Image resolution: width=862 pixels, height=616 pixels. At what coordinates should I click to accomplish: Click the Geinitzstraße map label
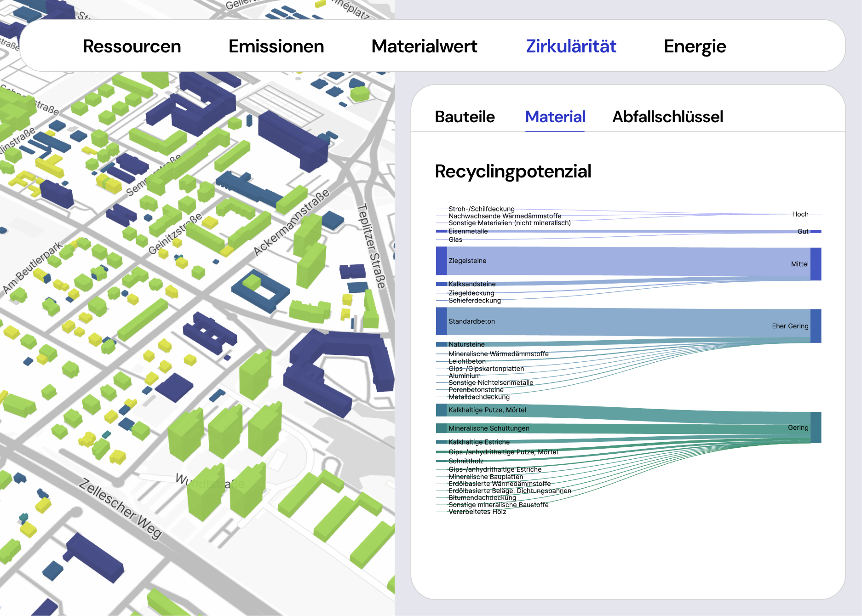tap(175, 234)
